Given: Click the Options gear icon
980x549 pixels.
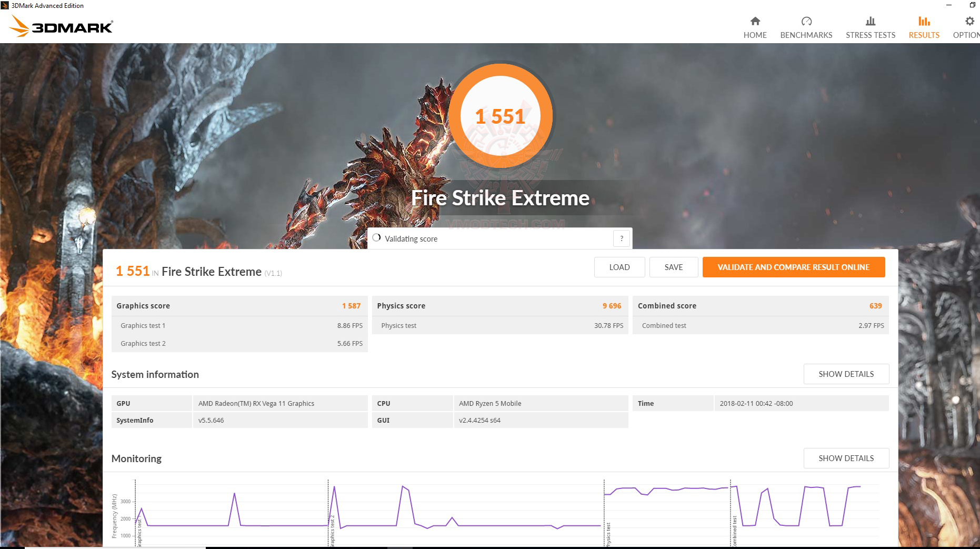Looking at the screenshot, I should (969, 21).
